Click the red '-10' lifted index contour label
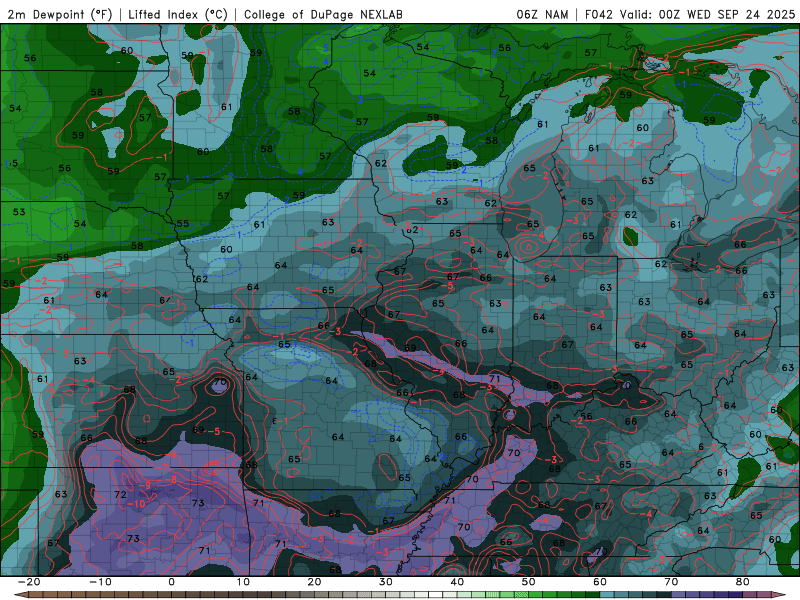 pos(136,504)
